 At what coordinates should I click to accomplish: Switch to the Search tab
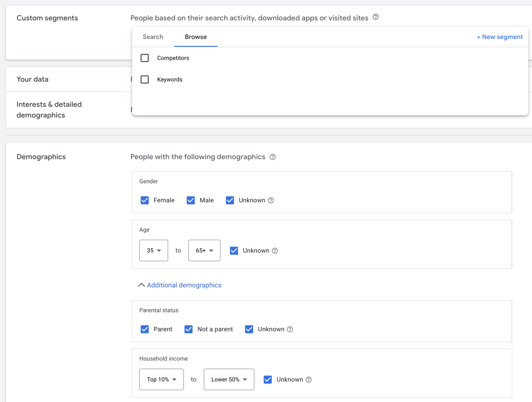(x=153, y=37)
